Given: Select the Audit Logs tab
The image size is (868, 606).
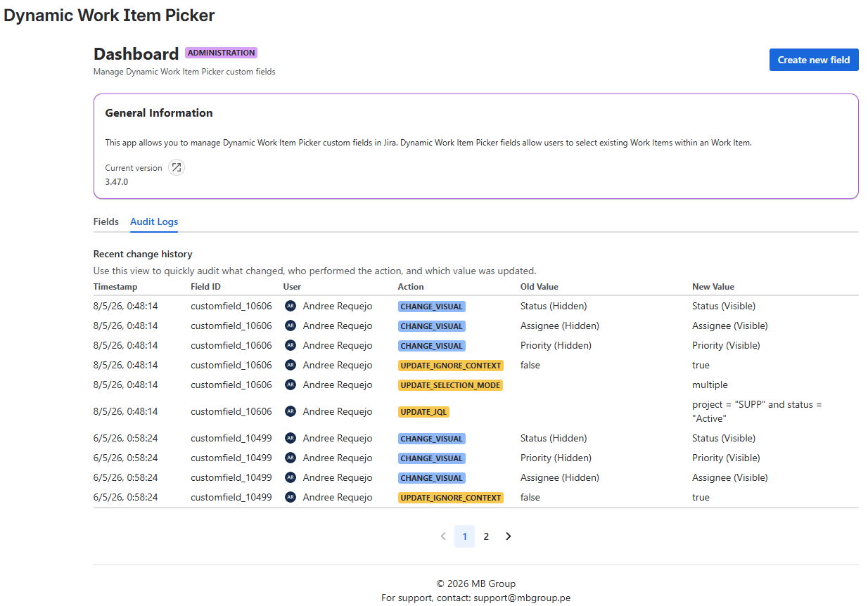Looking at the screenshot, I should coord(154,221).
